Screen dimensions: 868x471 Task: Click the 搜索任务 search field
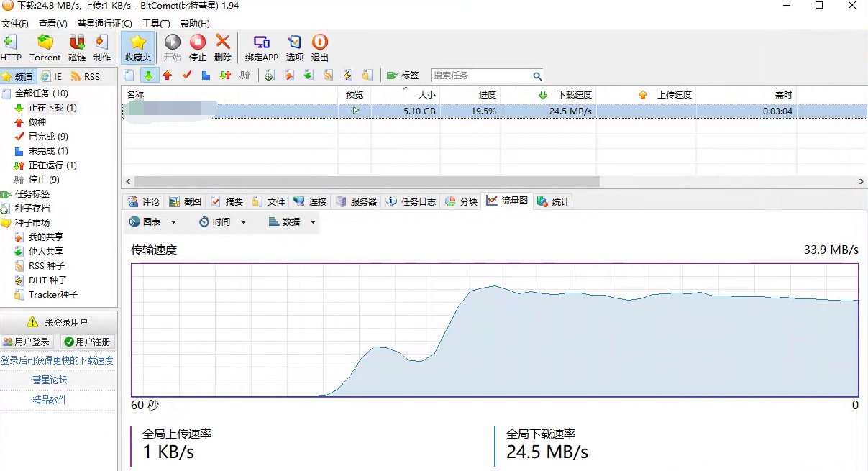(x=480, y=75)
